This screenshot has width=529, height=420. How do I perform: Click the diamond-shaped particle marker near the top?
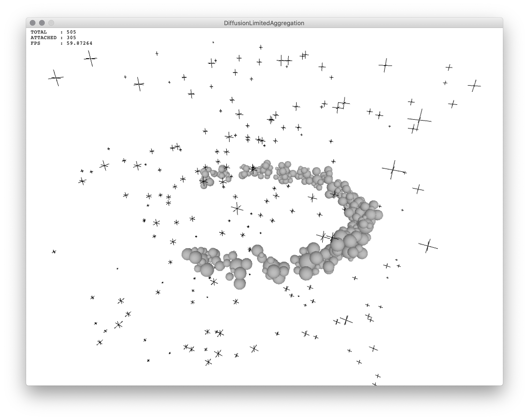[341, 105]
